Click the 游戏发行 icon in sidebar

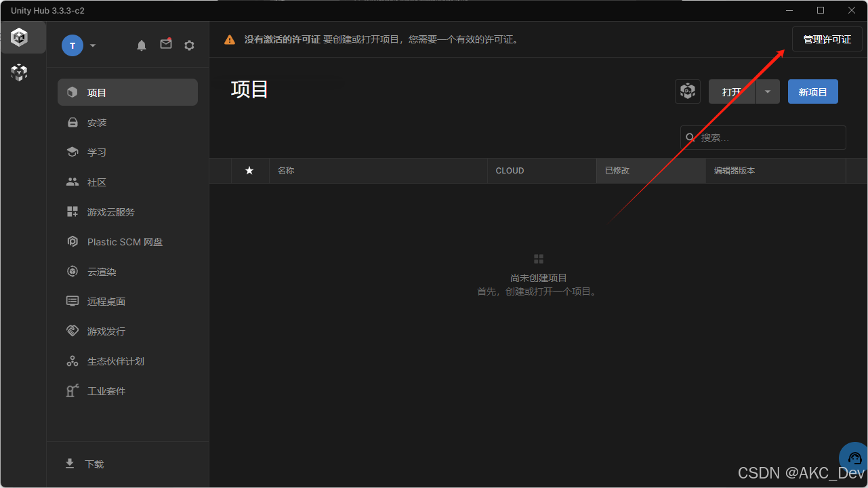pos(73,331)
